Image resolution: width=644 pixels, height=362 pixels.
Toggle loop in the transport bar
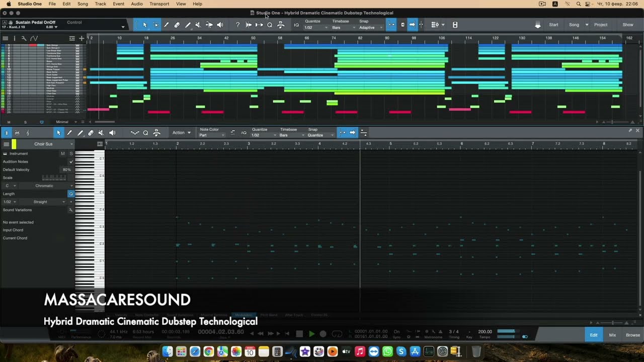(x=337, y=334)
